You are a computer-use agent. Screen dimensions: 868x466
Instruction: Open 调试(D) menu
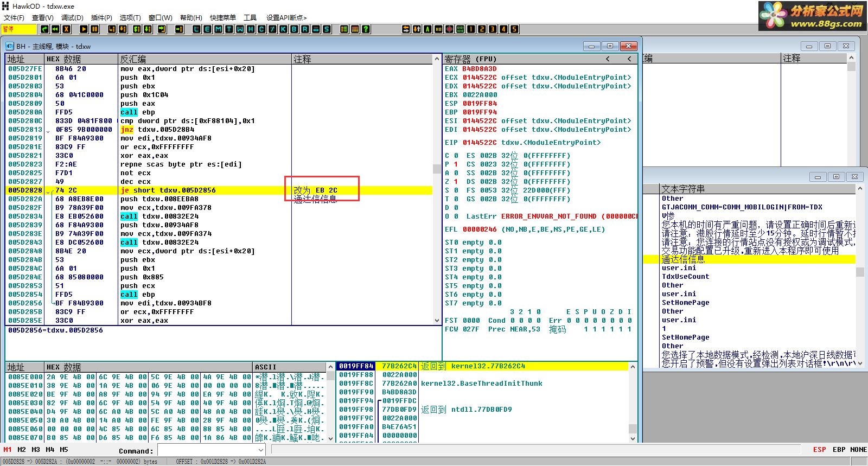[72, 18]
